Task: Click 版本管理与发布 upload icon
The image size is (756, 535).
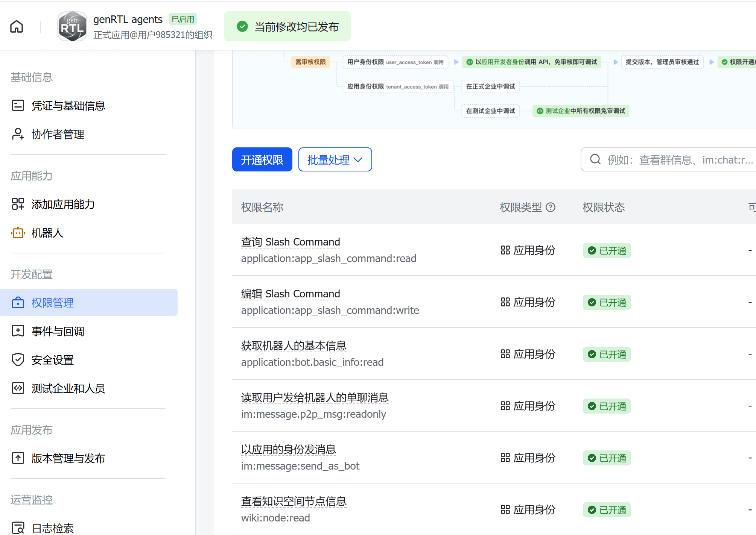Action: [x=18, y=458]
